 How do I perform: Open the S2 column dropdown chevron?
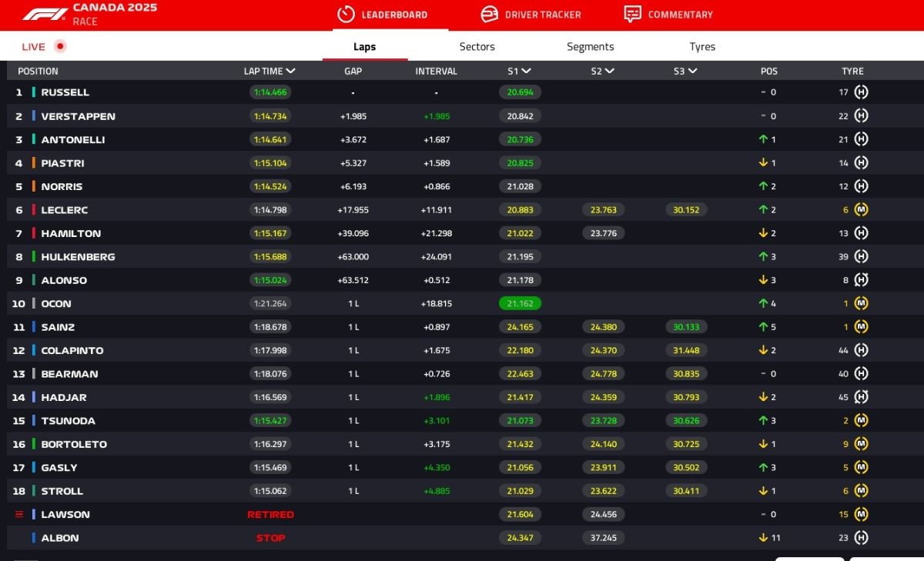[609, 71]
